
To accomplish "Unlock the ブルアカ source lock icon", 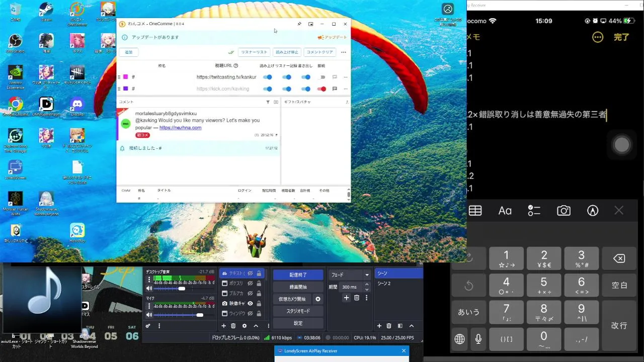I will (x=259, y=294).
